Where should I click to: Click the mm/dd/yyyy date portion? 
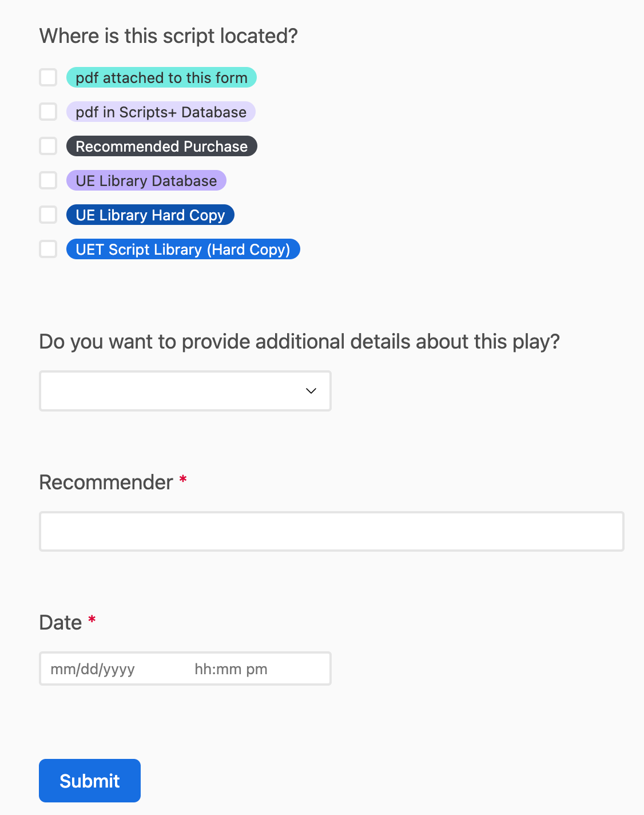click(x=93, y=668)
